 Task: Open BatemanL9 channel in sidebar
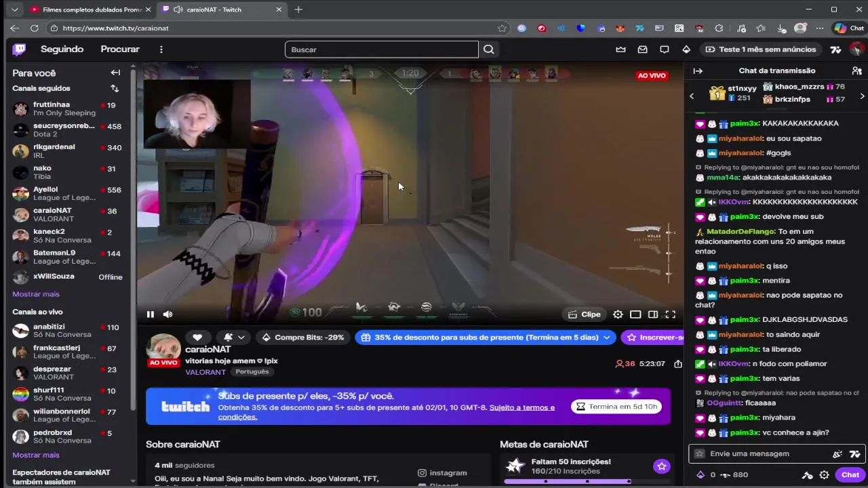pos(68,257)
